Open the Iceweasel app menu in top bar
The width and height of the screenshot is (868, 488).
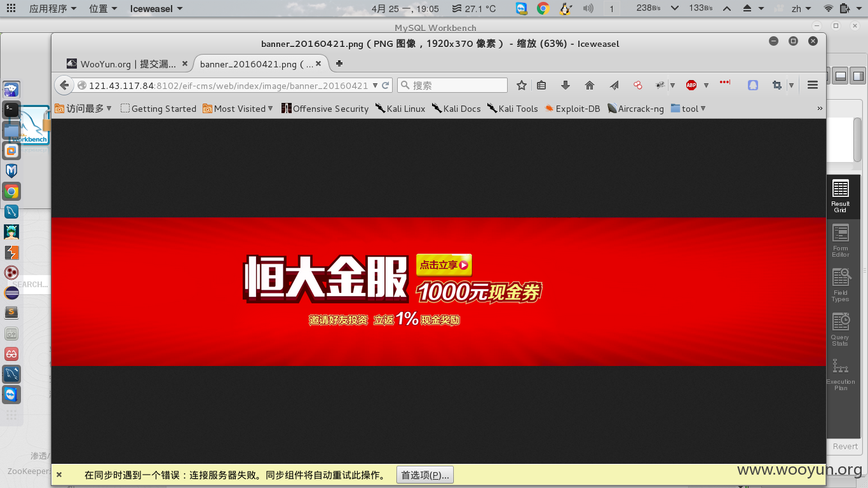tap(156, 8)
